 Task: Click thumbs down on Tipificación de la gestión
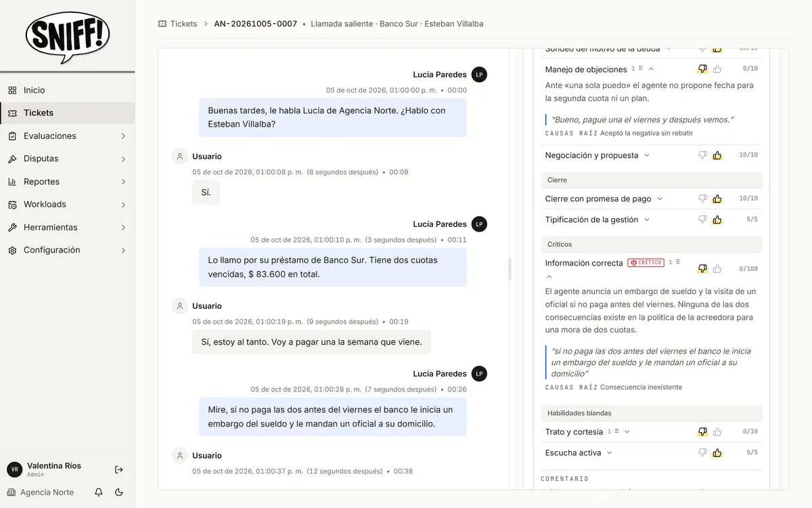coord(702,219)
